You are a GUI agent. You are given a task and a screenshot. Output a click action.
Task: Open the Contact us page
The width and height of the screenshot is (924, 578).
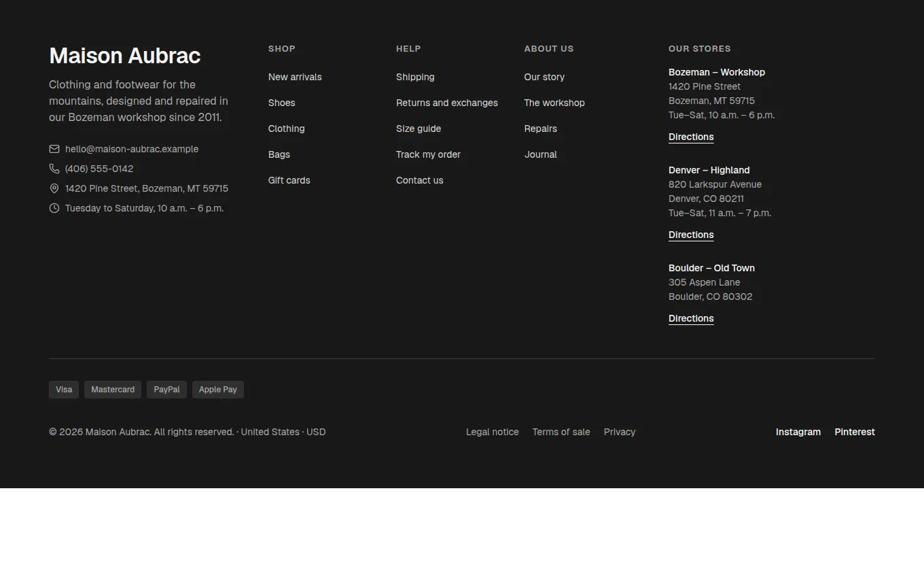pos(419,180)
